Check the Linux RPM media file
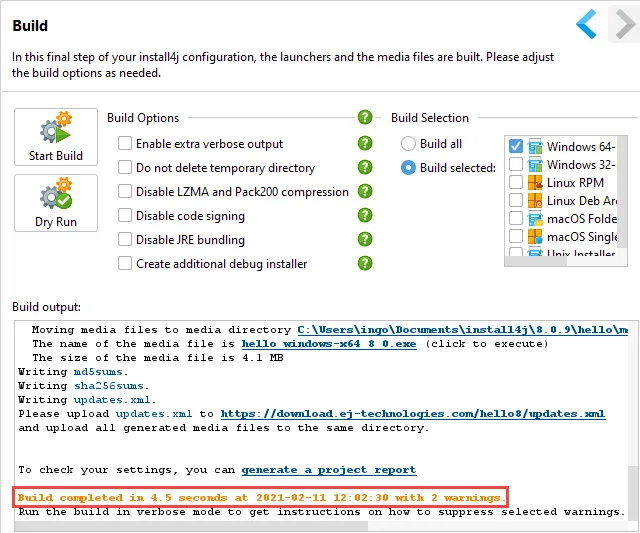This screenshot has width=640, height=533. [x=516, y=183]
